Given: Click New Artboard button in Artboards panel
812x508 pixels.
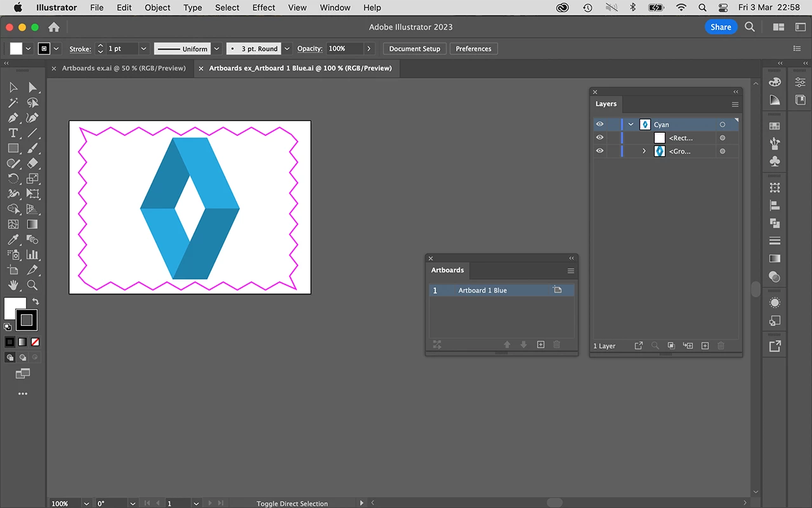Looking at the screenshot, I should (x=540, y=345).
